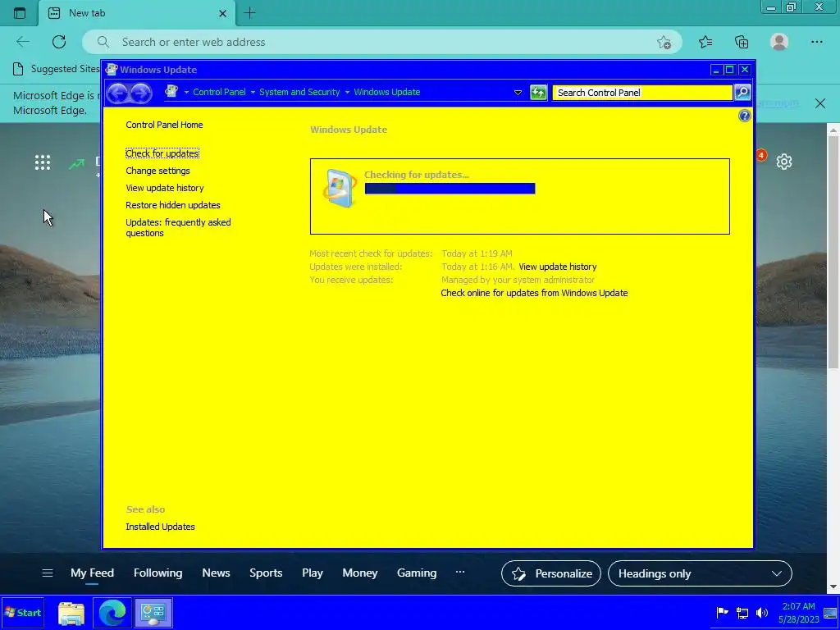840x630 pixels.
Task: Add this page to favorites icon
Action: pyautogui.click(x=664, y=43)
